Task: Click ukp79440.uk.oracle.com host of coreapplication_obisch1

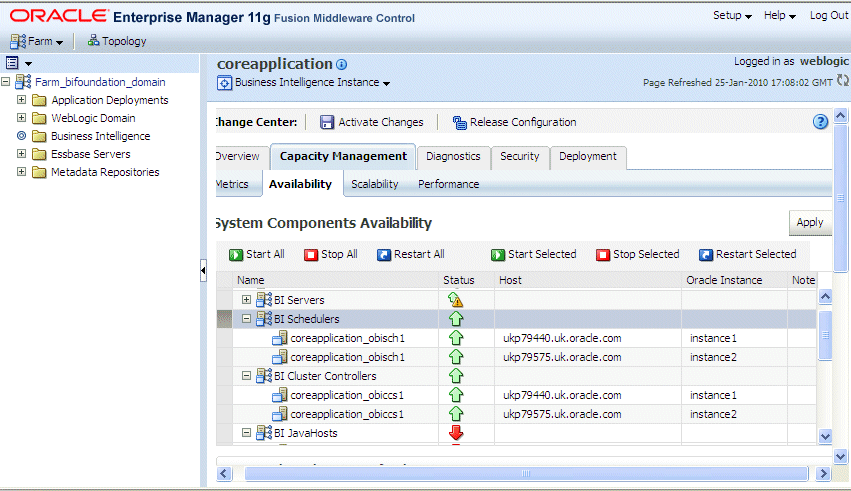Action: pos(562,338)
